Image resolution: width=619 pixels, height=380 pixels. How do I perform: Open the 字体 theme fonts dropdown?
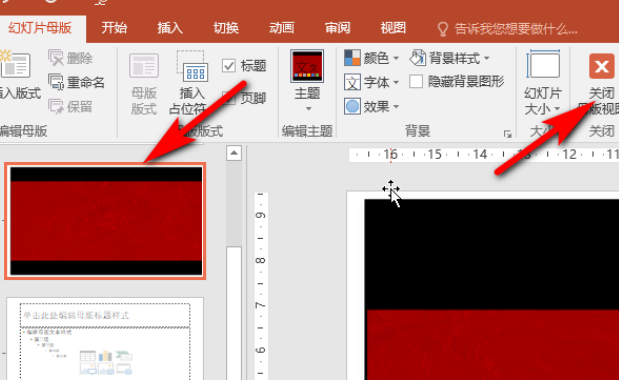371,82
